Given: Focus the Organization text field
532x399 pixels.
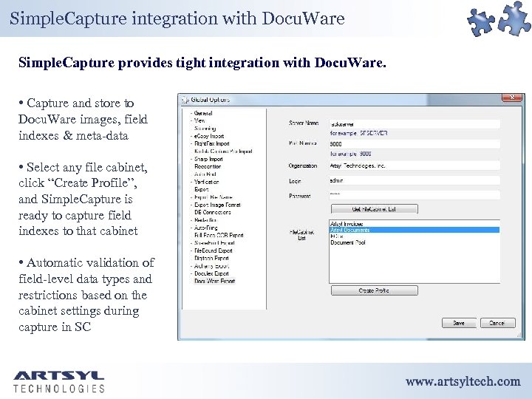Looking at the screenshot, I should (x=415, y=166).
